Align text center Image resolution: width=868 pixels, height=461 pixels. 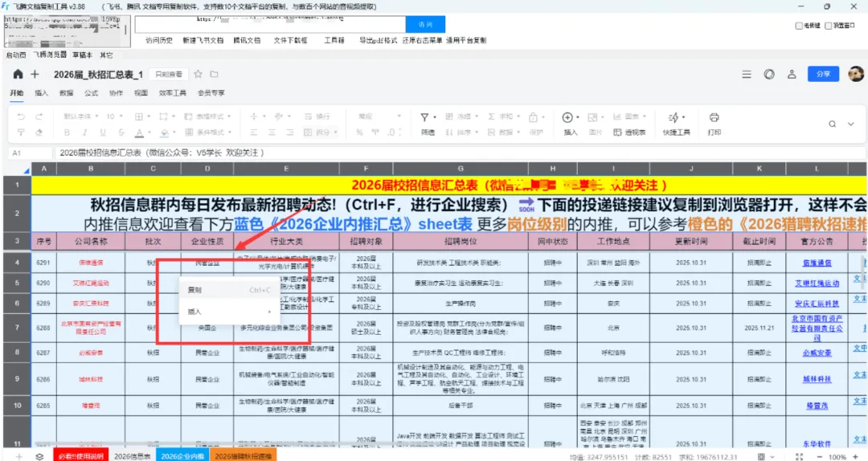coord(272,133)
